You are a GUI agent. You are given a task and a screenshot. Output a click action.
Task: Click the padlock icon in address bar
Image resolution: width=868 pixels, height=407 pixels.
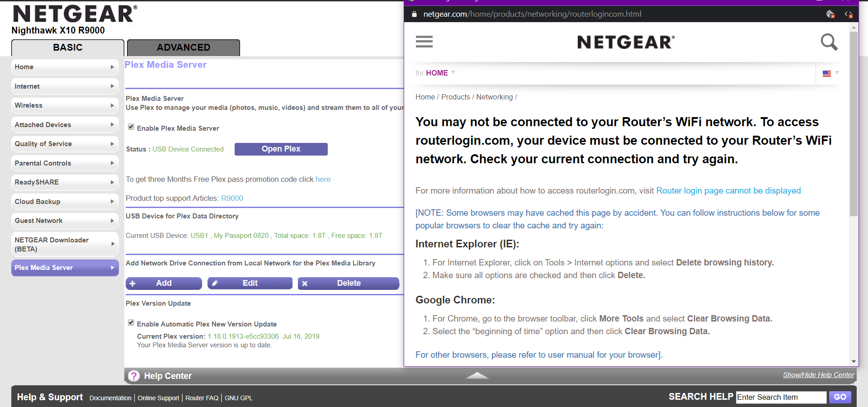[x=414, y=14]
